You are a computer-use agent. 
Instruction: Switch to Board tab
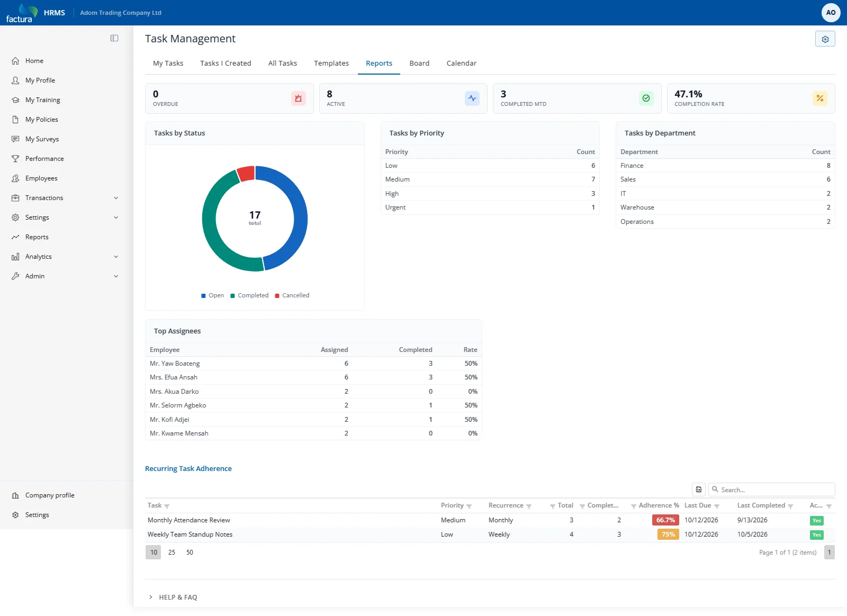tap(419, 63)
